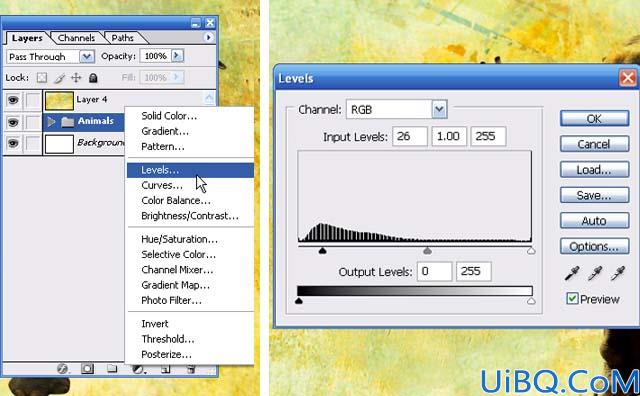Create a new layer group with the folder icon
Screen dimensions: 640x396
point(111,369)
